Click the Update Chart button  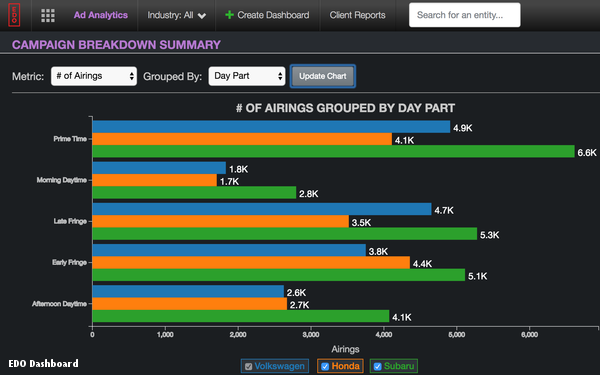(323, 76)
